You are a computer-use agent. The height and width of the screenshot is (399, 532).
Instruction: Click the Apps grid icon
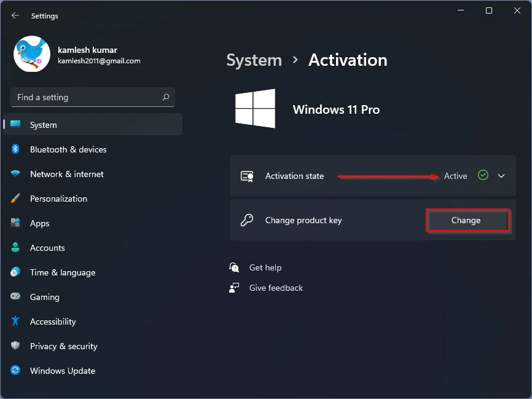(15, 223)
